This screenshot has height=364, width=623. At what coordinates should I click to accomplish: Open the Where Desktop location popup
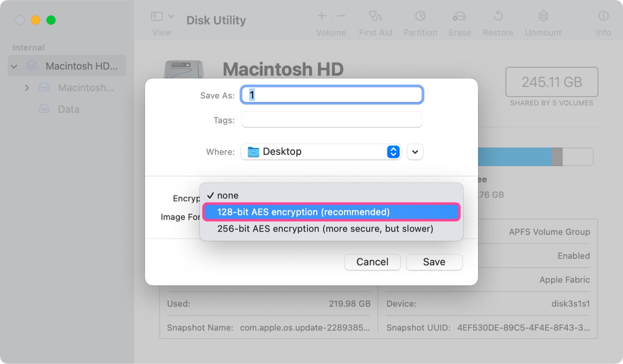coord(321,151)
